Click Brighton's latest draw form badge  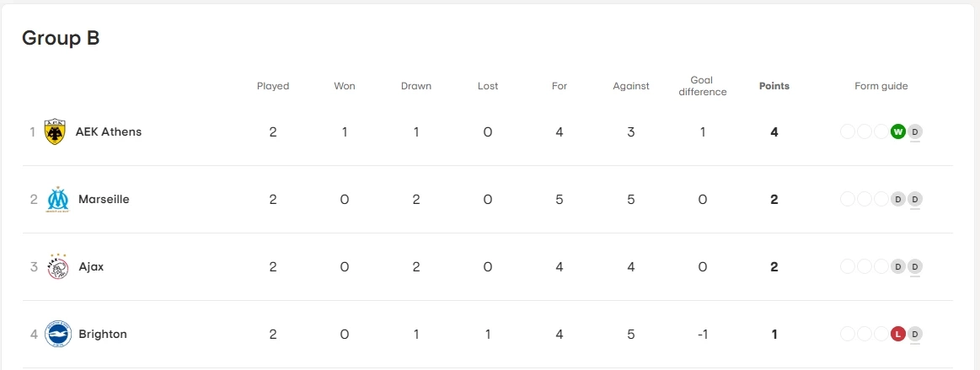[915, 334]
